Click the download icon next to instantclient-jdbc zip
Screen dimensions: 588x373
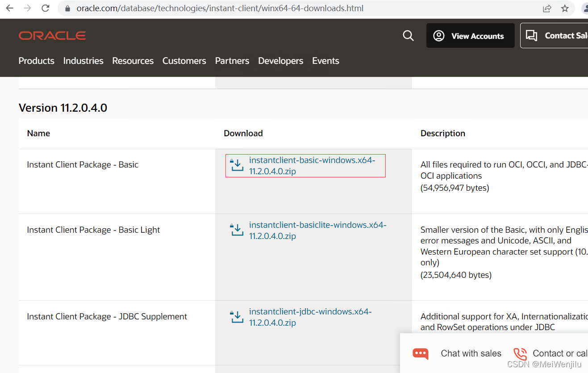coord(237,317)
